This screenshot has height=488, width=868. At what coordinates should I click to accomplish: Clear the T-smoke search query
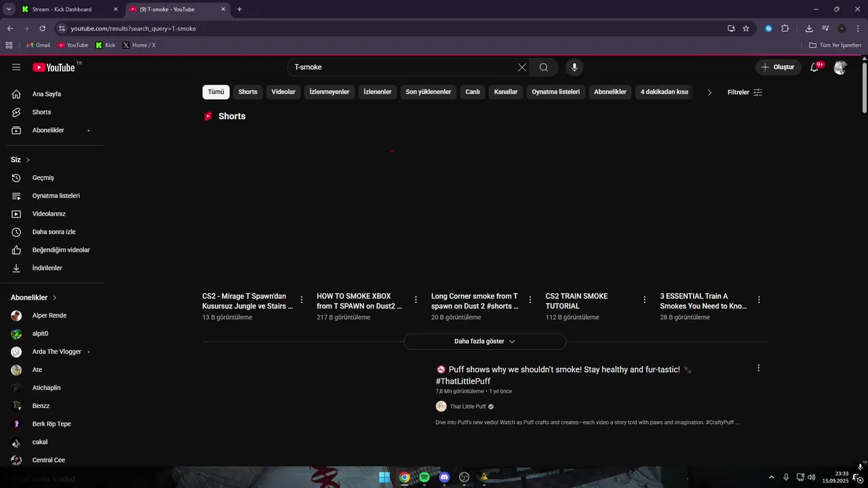[522, 67]
